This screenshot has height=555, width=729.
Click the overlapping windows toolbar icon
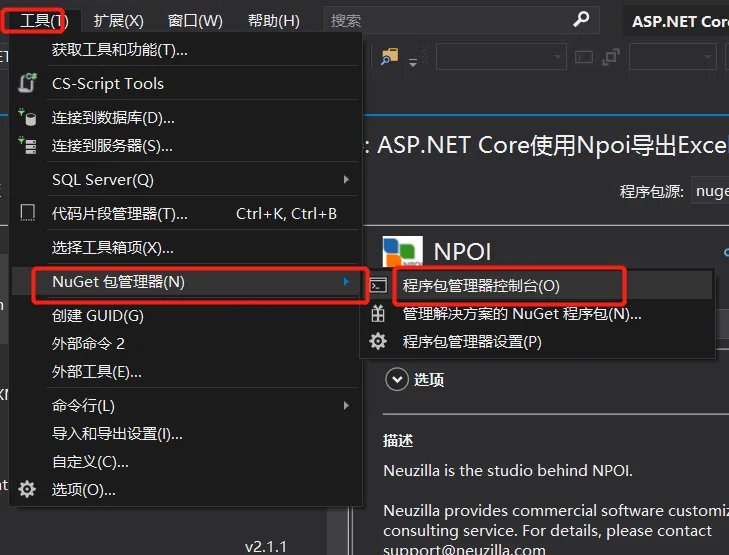pos(611,57)
